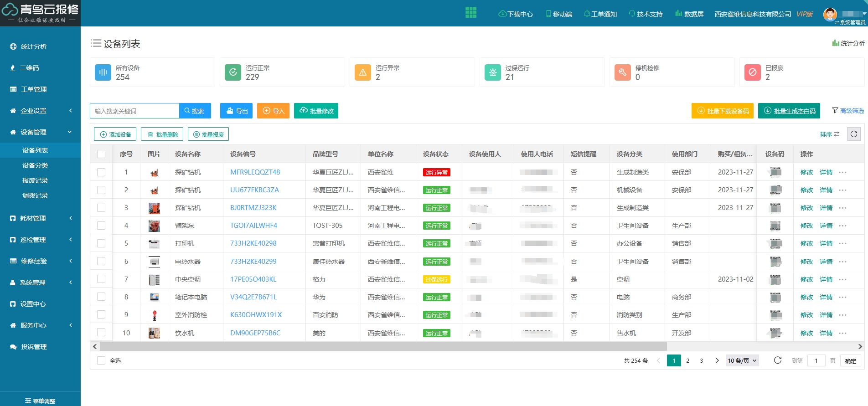Expand the 企业设置 sidebar menu
The image size is (868, 406).
(x=40, y=111)
